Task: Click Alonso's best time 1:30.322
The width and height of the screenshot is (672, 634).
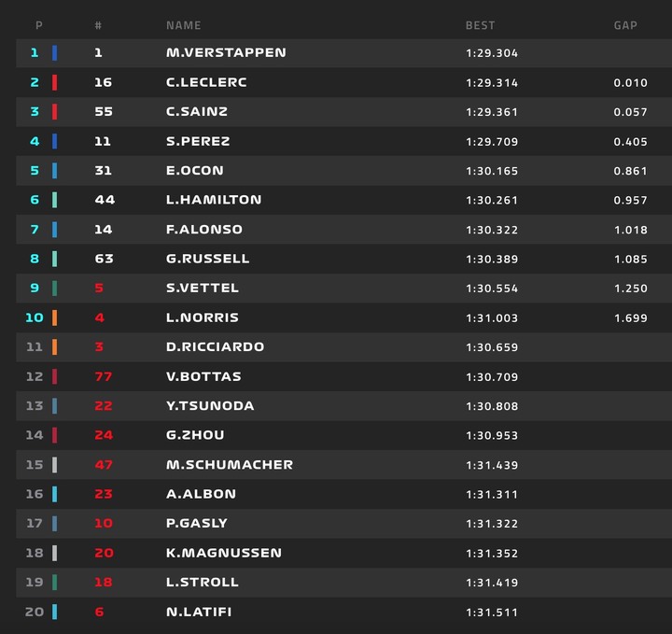Action: (492, 230)
